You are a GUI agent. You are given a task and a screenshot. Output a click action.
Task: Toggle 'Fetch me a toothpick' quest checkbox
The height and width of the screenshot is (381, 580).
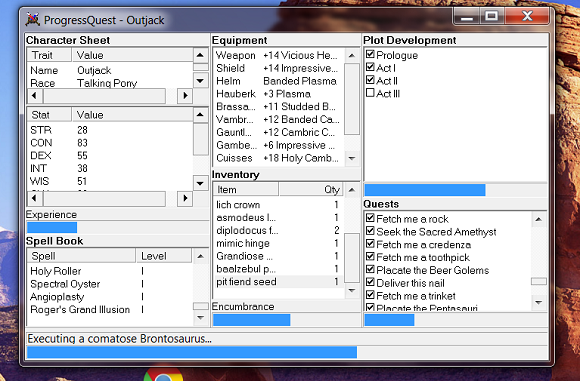click(x=370, y=257)
